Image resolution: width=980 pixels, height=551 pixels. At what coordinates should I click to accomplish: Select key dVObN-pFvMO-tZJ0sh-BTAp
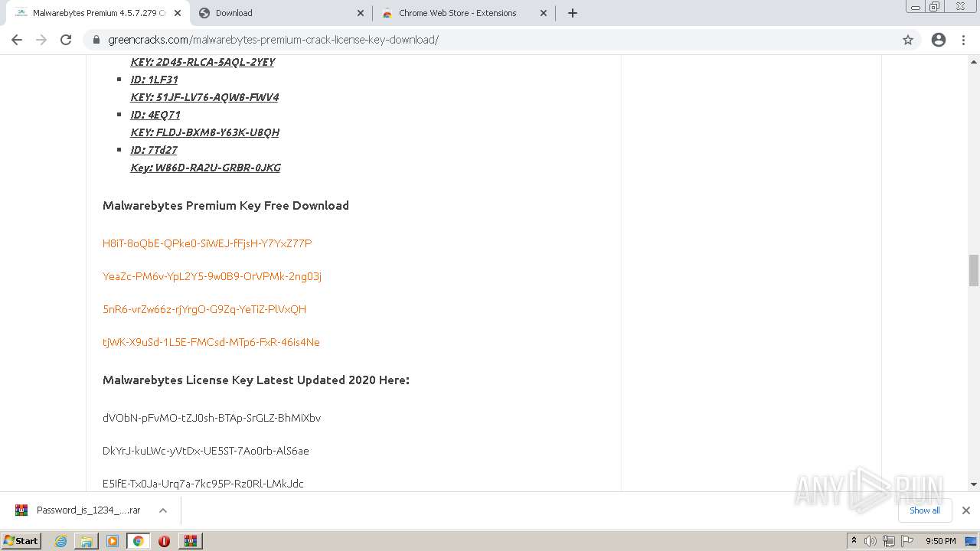tap(211, 418)
